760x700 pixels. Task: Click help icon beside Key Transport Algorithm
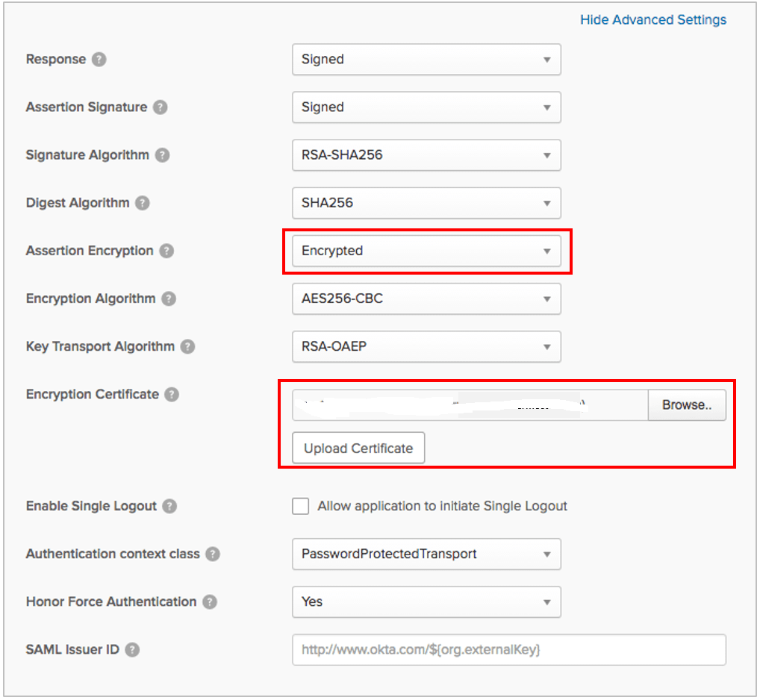[x=187, y=346]
